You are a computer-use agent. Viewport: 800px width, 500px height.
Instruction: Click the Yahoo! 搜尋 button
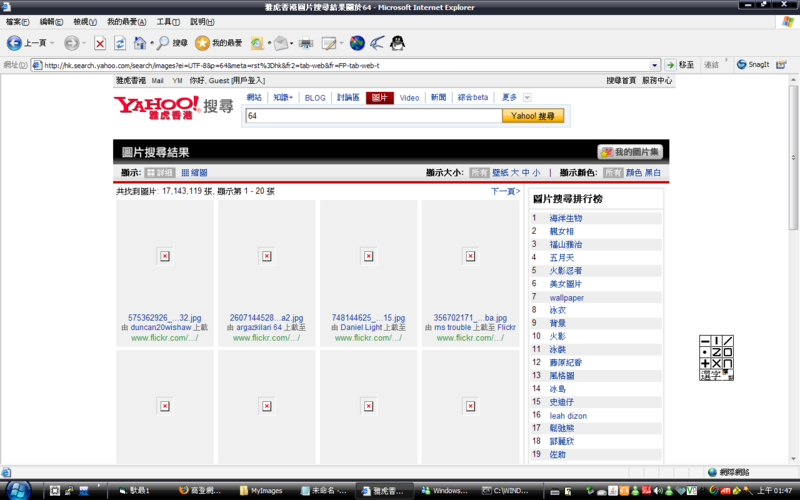point(533,116)
